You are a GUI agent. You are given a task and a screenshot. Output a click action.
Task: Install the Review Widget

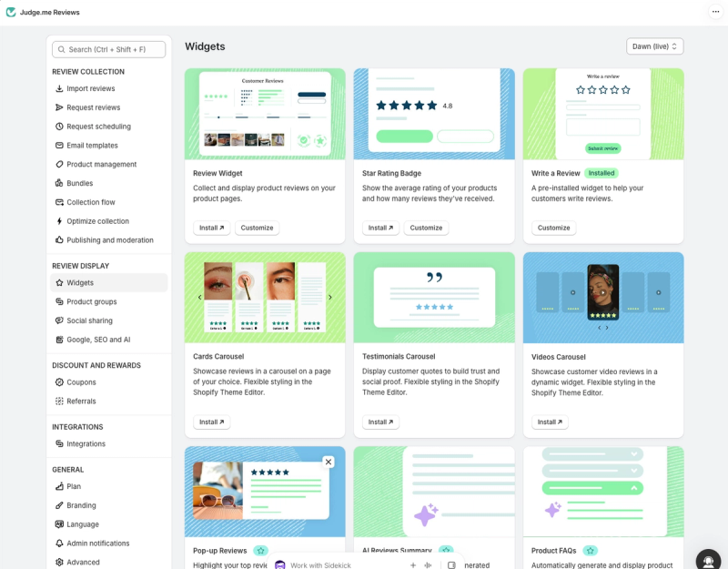coord(211,228)
